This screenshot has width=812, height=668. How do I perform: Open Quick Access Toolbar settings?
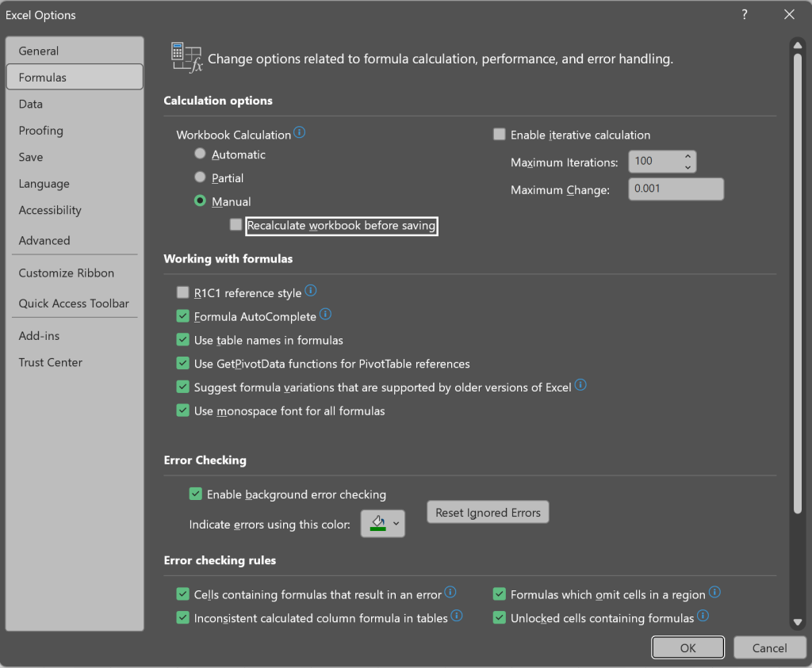75,303
